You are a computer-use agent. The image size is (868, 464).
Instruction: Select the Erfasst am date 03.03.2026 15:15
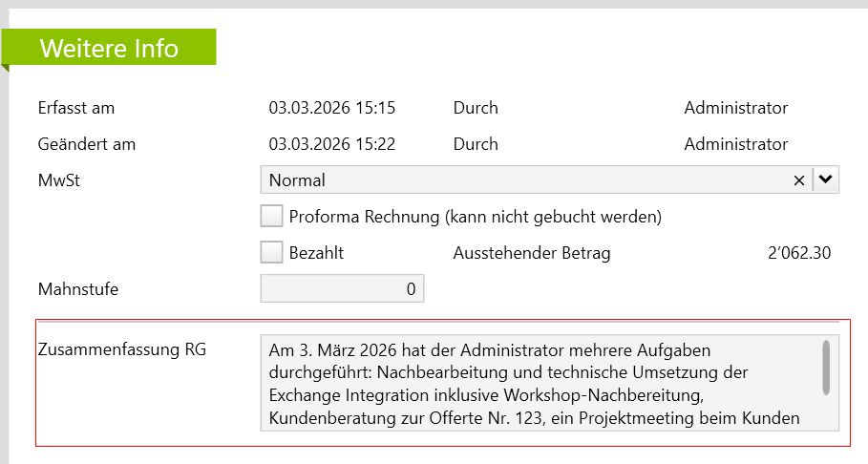click(x=332, y=108)
